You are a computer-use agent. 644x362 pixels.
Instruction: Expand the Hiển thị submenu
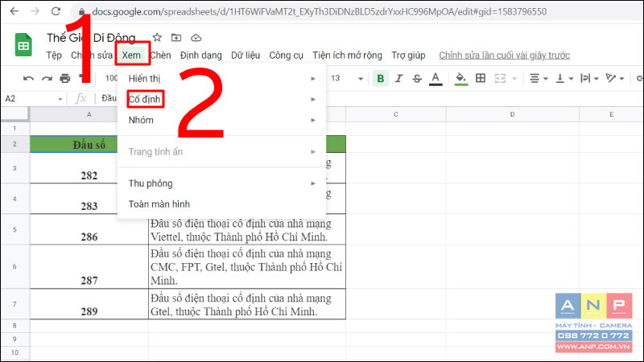point(222,78)
